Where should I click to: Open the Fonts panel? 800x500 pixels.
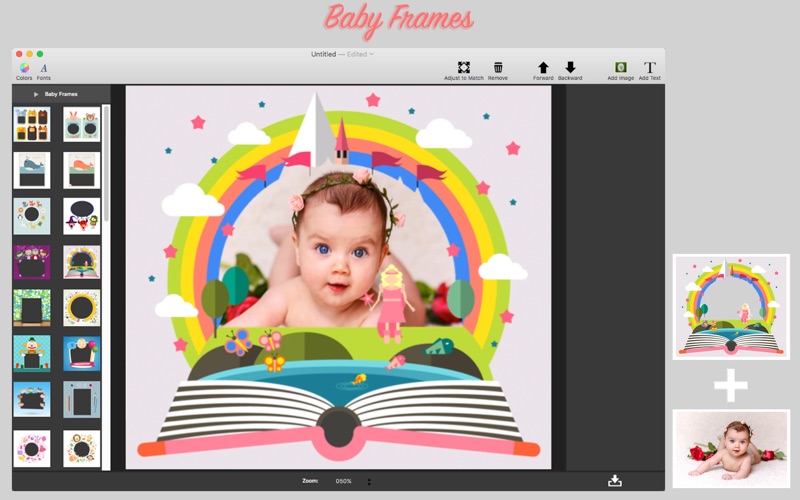pyautogui.click(x=44, y=68)
